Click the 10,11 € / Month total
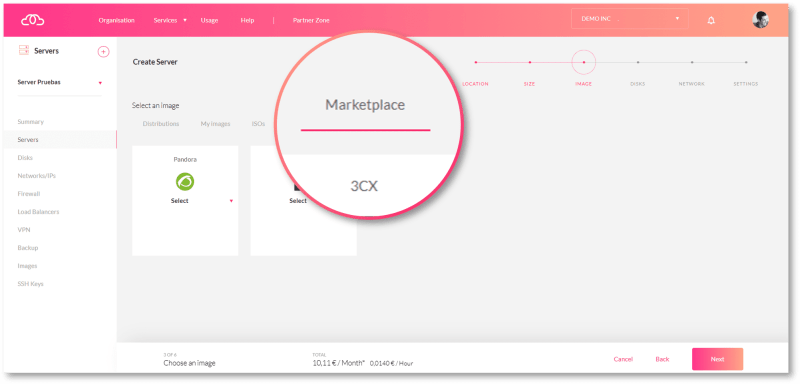This screenshot has width=800, height=384. [338, 363]
